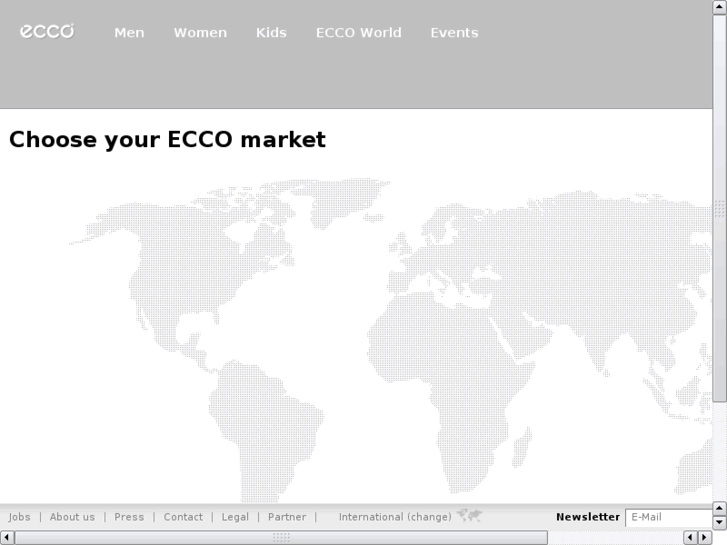Viewport: 727px width, 545px height.
Task: Open the Events menu
Action: 454,32
